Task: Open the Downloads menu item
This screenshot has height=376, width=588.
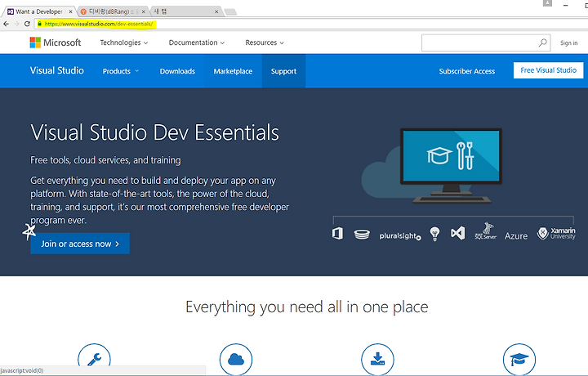Action: 177,71
